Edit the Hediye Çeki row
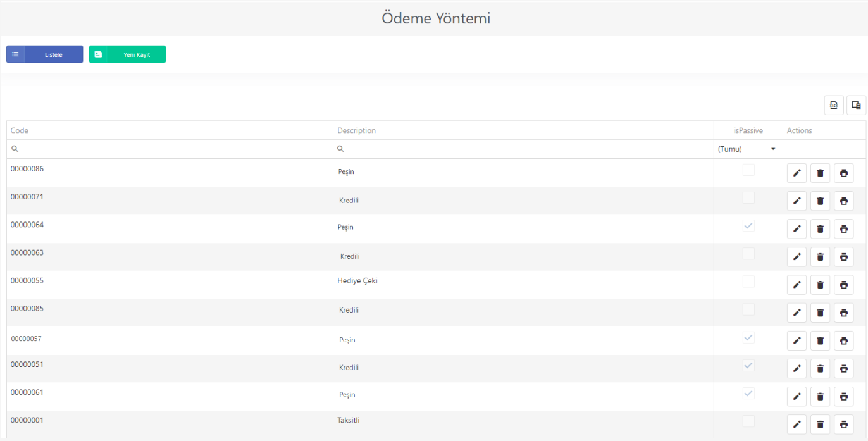This screenshot has height=441, width=868. (797, 284)
